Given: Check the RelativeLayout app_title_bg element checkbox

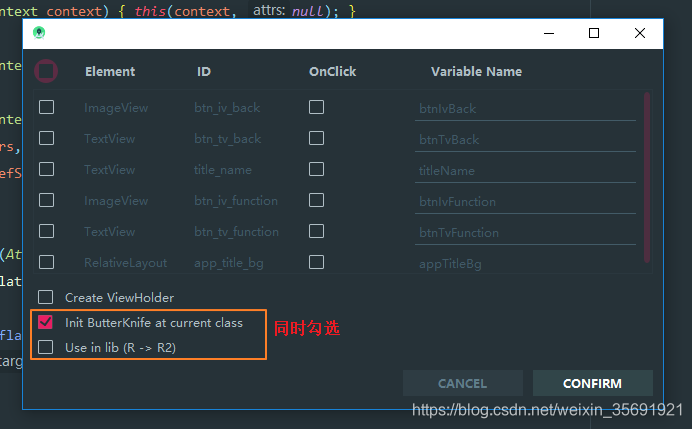Looking at the screenshot, I should click(x=46, y=262).
